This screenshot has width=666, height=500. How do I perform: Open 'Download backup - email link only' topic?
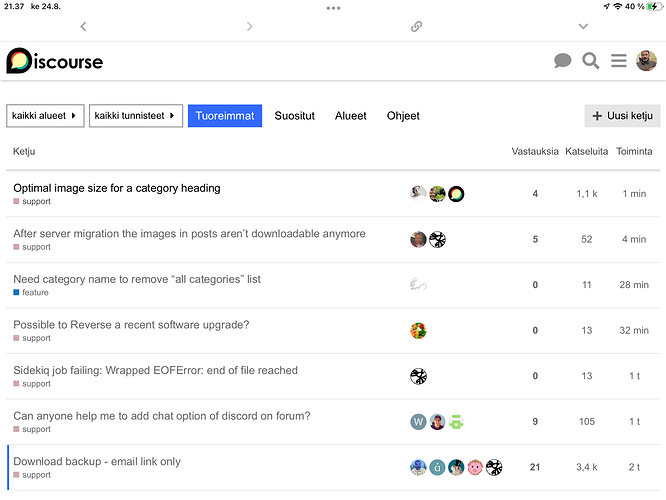pyautogui.click(x=97, y=461)
